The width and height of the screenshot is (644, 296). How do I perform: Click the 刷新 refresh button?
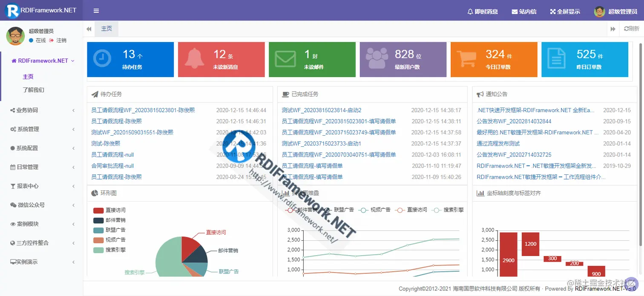(x=632, y=29)
